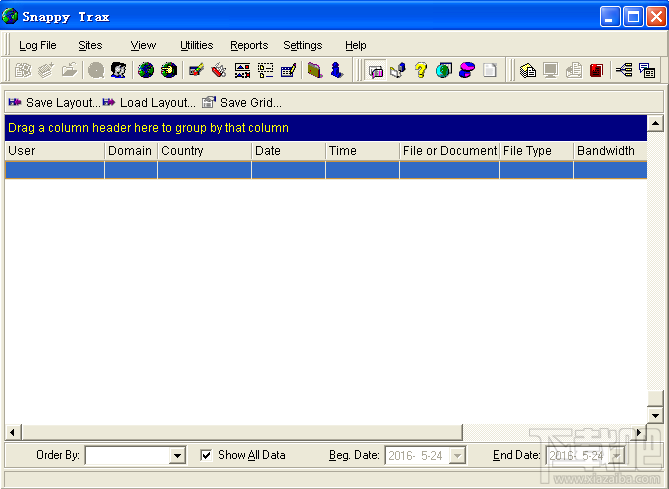Click the red document toolbar icon

click(x=596, y=70)
